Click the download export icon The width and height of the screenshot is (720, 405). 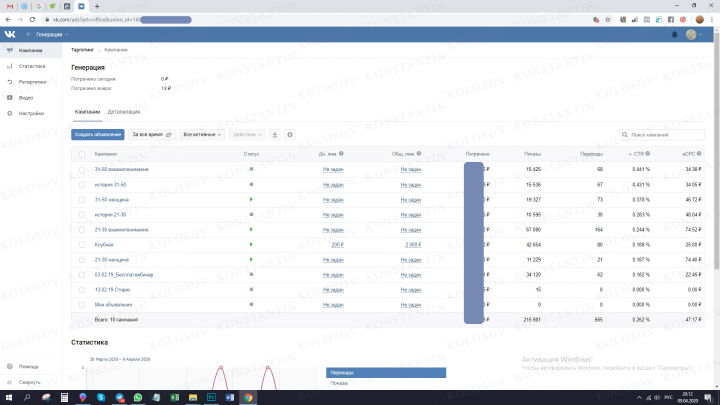point(275,135)
